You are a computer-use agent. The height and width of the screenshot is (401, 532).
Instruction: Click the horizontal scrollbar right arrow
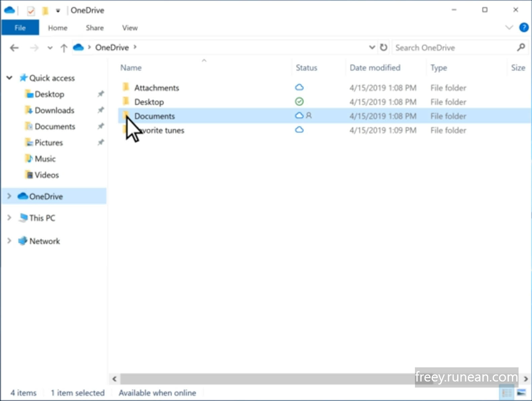[x=526, y=379]
